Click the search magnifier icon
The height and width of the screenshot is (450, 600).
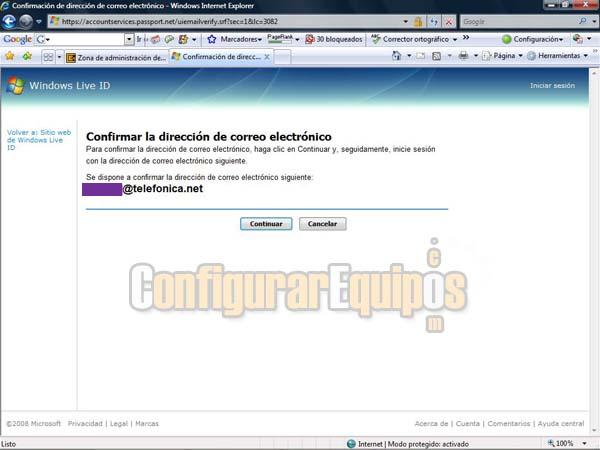(x=582, y=21)
